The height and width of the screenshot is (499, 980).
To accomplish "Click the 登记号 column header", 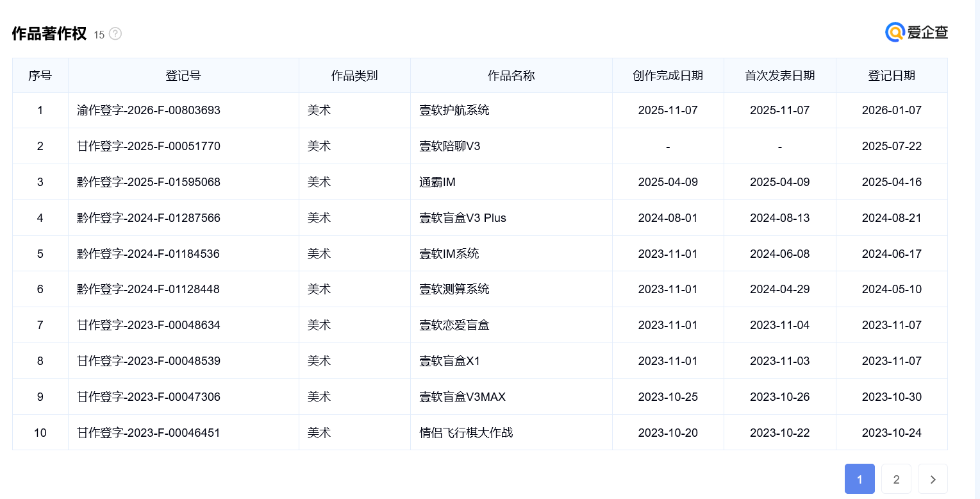I will pyautogui.click(x=183, y=75).
